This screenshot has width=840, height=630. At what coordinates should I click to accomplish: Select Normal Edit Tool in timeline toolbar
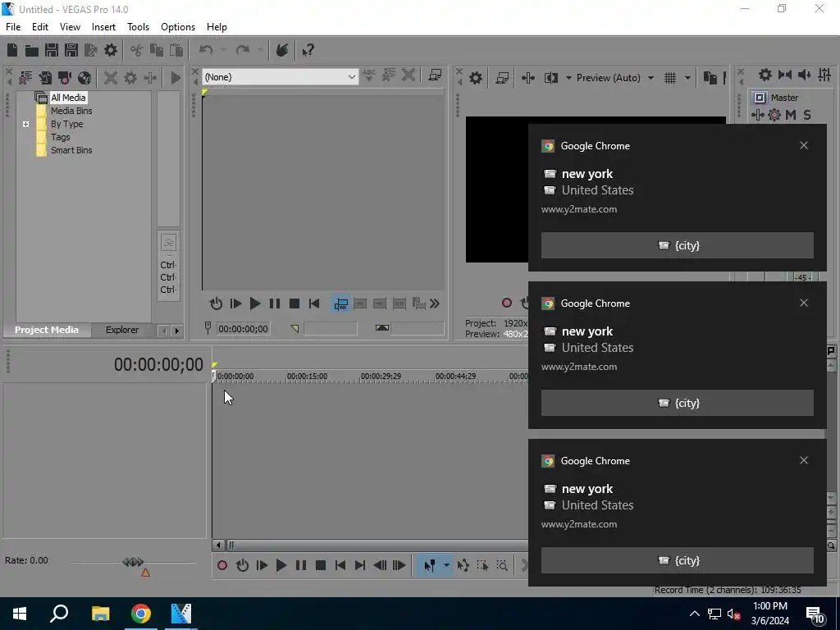pyautogui.click(x=429, y=565)
